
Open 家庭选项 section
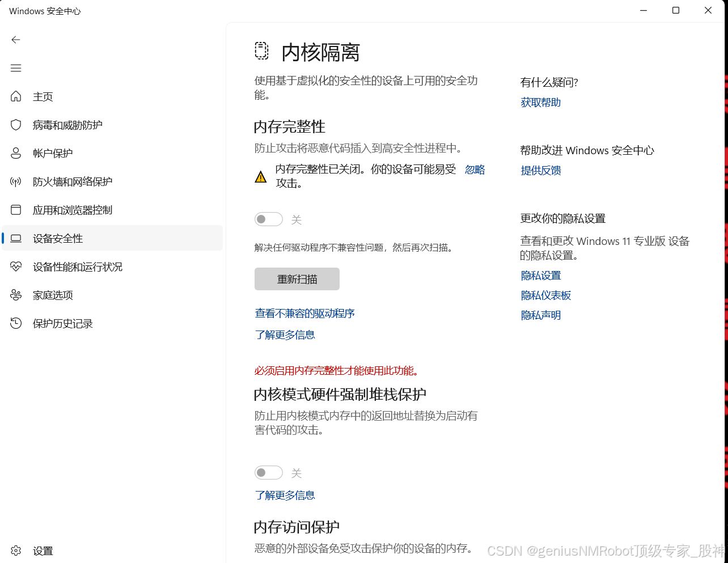[112, 295]
